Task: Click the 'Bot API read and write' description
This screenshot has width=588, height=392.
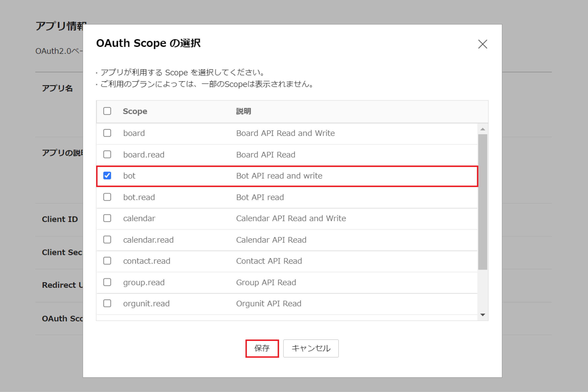Action: coord(279,176)
